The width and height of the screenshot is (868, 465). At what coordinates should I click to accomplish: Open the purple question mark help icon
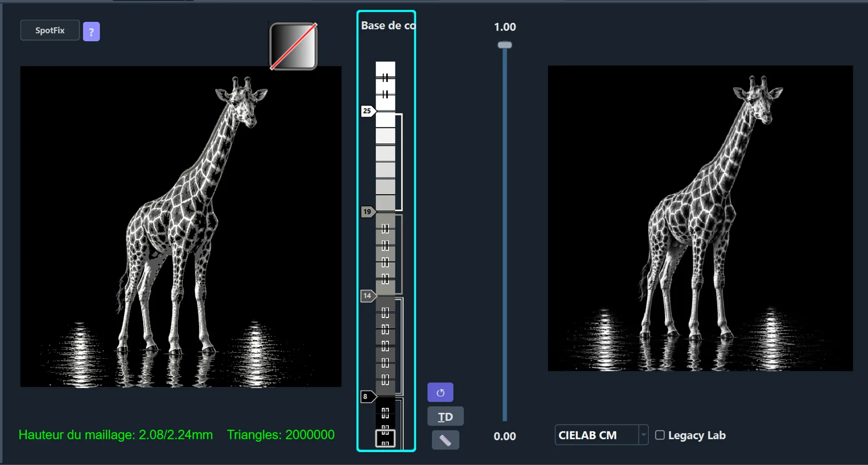[x=91, y=31]
